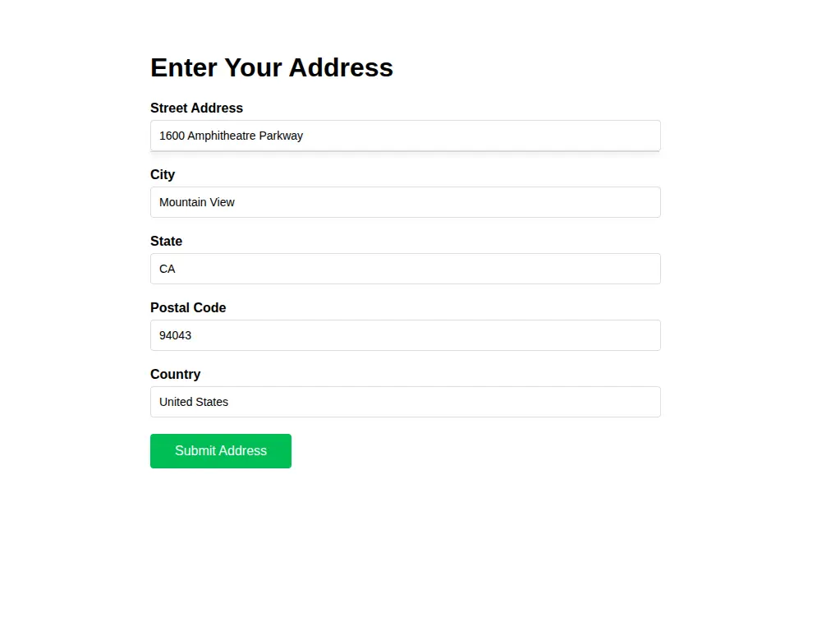
Task: Click the State label above its field
Action: click(x=166, y=241)
